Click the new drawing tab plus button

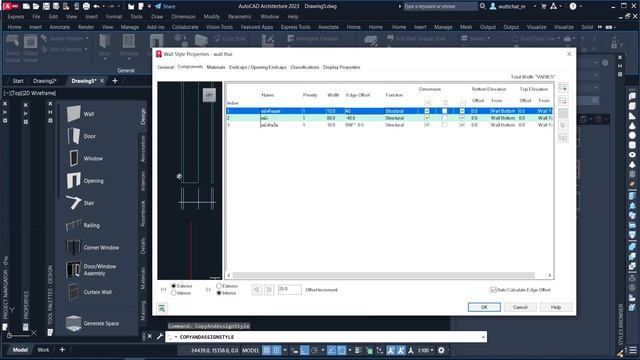[x=115, y=81]
